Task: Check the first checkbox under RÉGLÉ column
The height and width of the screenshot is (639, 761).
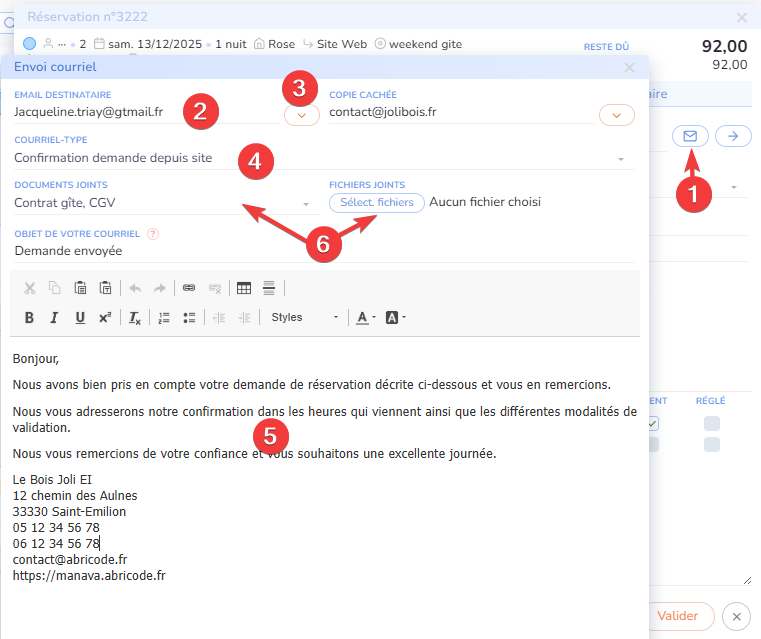Action: point(711,424)
